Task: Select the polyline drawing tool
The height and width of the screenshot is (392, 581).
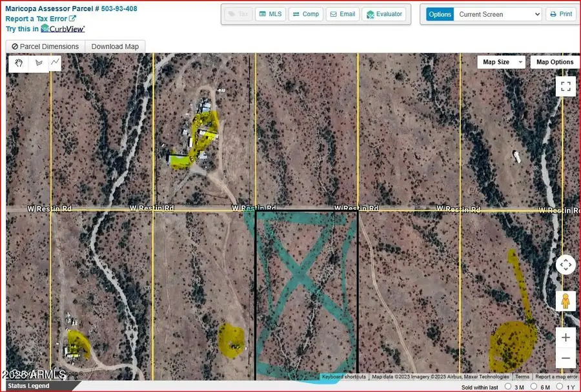Action: coord(54,63)
